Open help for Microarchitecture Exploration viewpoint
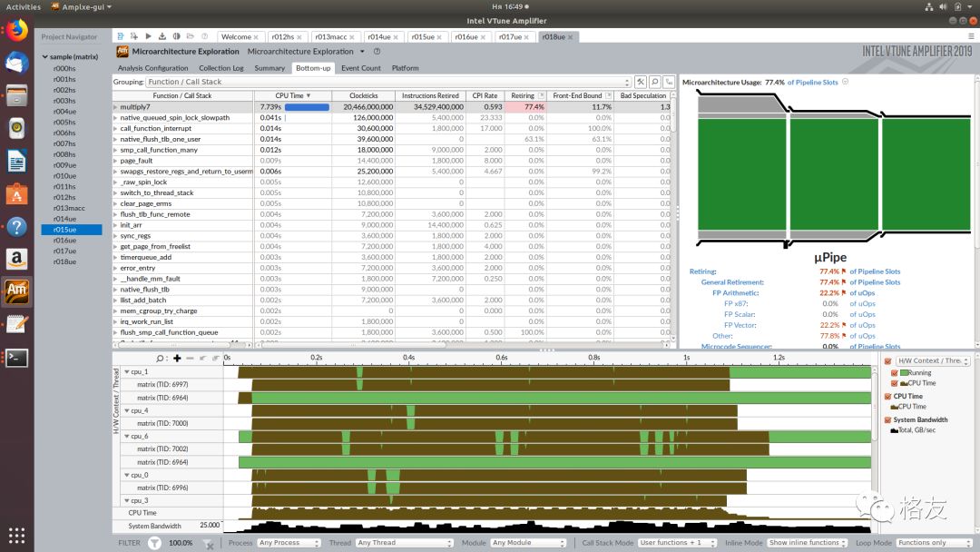980x552 pixels. click(x=377, y=51)
